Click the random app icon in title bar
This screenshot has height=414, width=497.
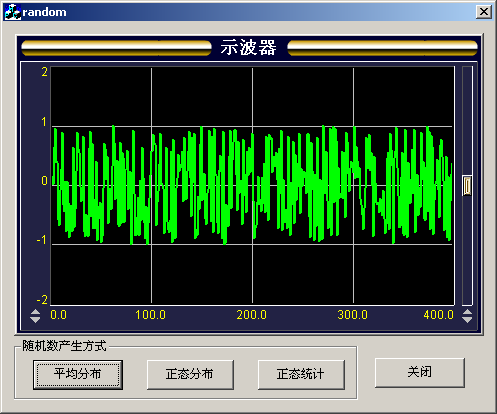[x=13, y=12]
